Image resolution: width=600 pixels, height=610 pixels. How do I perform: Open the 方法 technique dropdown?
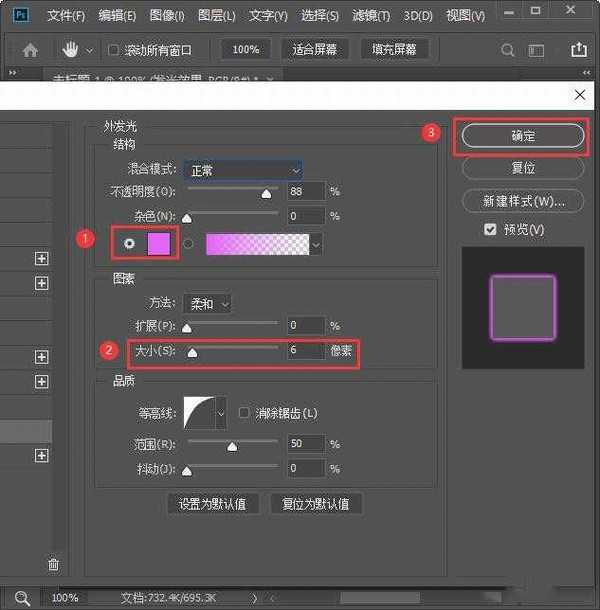[209, 303]
